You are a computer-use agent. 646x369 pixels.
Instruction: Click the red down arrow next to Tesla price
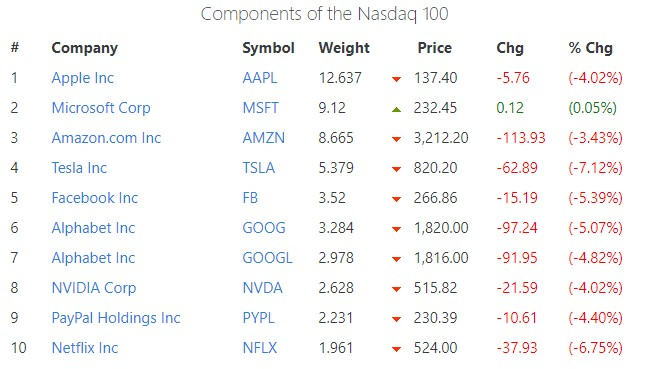click(396, 169)
